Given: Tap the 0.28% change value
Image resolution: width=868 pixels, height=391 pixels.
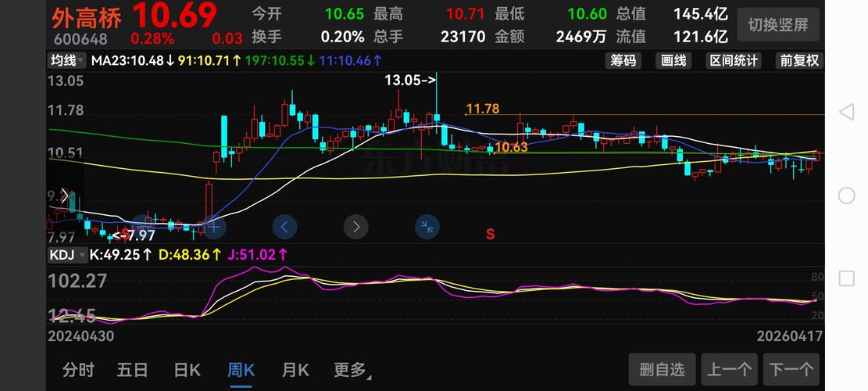Looking at the screenshot, I should [152, 39].
